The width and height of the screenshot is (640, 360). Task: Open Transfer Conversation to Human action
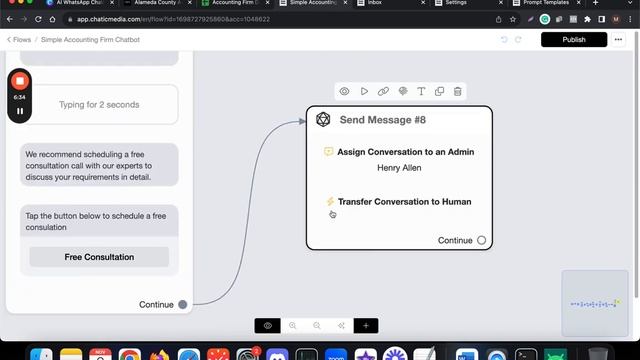399,202
